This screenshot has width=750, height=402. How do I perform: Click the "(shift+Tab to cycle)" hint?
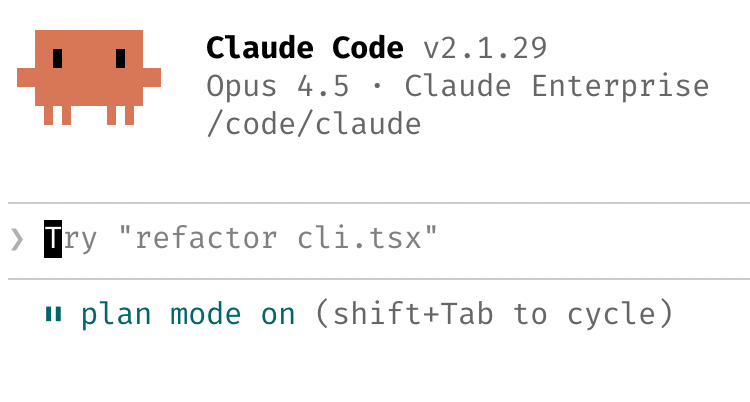pyautogui.click(x=493, y=315)
